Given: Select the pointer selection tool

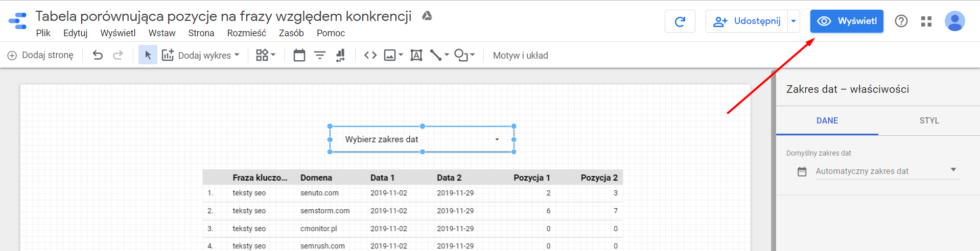Looking at the screenshot, I should (x=148, y=55).
